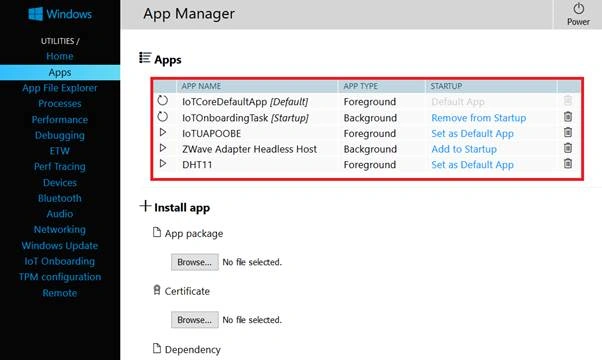Select Apps in the sidebar

pyautogui.click(x=60, y=73)
